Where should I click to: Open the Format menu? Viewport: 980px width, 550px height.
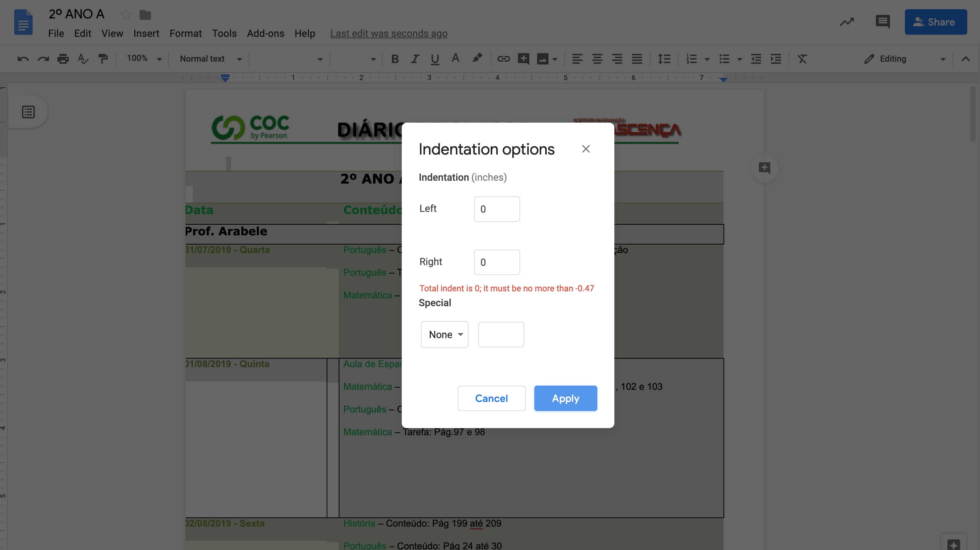(x=186, y=34)
